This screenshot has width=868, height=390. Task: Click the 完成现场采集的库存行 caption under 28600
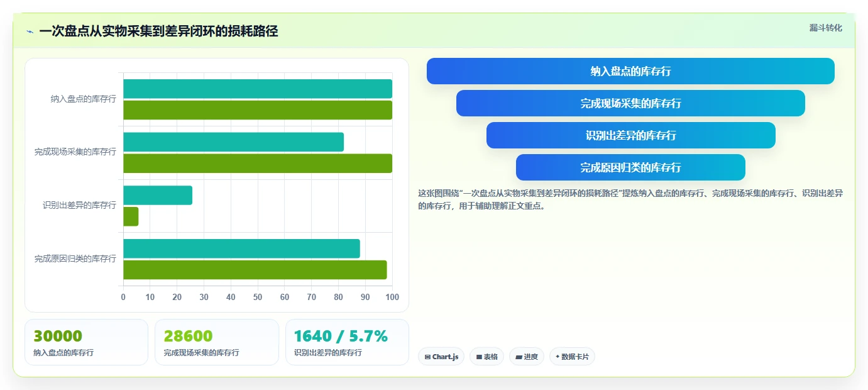201,353
